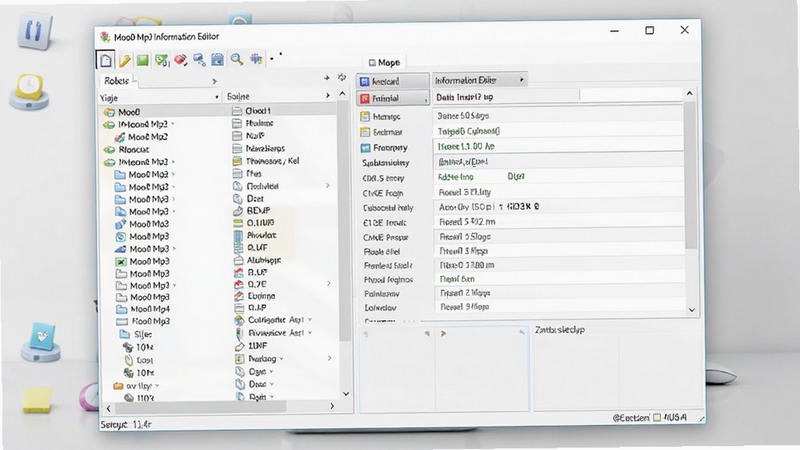The width and height of the screenshot is (800, 450).
Task: Click the Tojgedß Cylnaod() value row
Action: (x=558, y=131)
